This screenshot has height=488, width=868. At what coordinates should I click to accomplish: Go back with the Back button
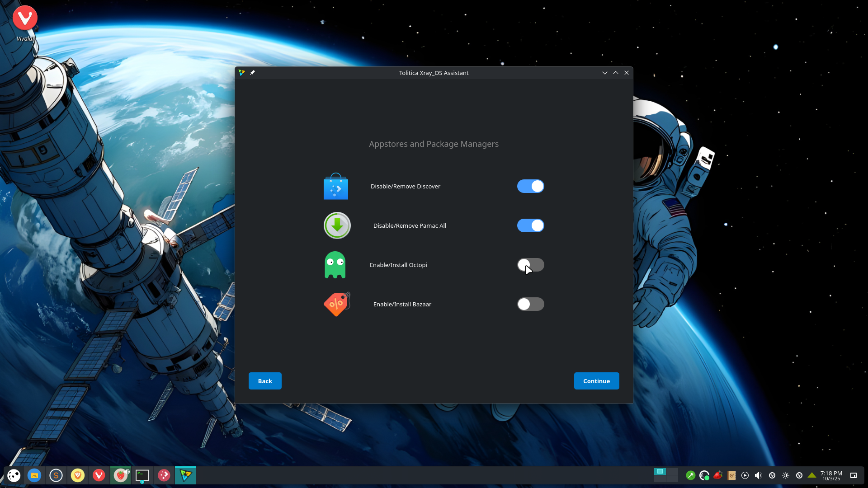[265, 381]
